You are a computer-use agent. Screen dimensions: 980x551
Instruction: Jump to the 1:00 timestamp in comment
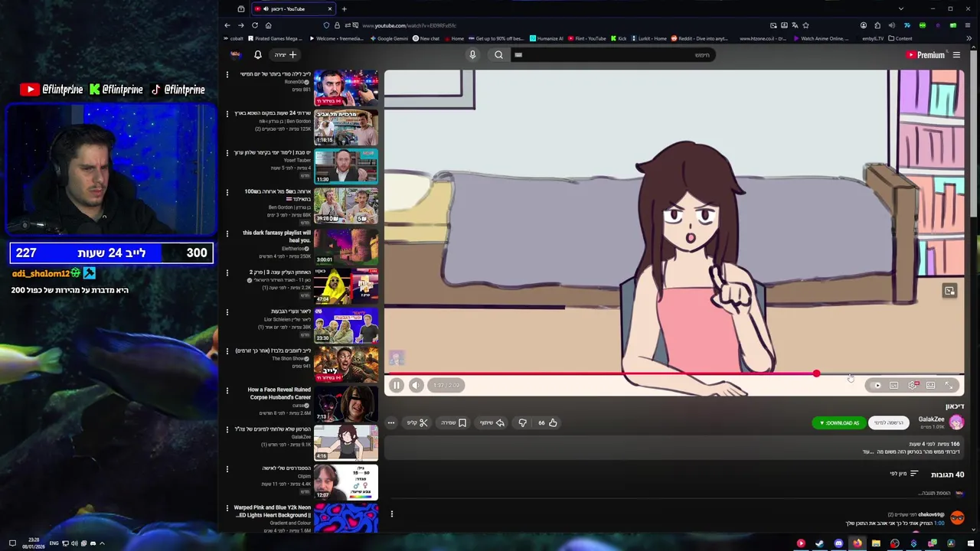coord(939,523)
